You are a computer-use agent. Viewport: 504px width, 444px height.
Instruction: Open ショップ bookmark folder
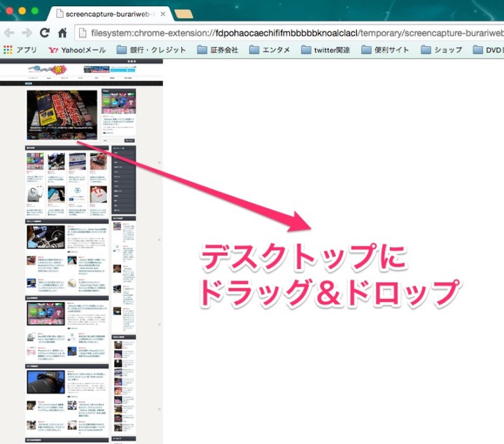pyautogui.click(x=442, y=50)
